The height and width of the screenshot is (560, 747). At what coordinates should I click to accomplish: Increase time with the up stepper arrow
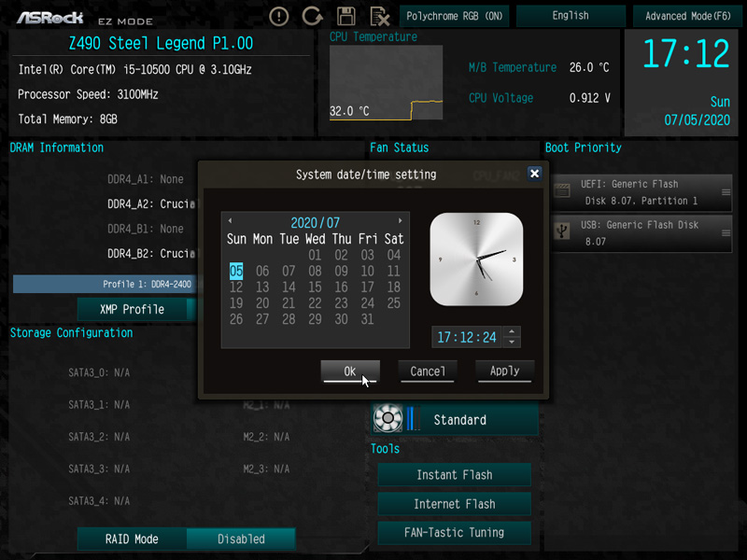pos(512,331)
